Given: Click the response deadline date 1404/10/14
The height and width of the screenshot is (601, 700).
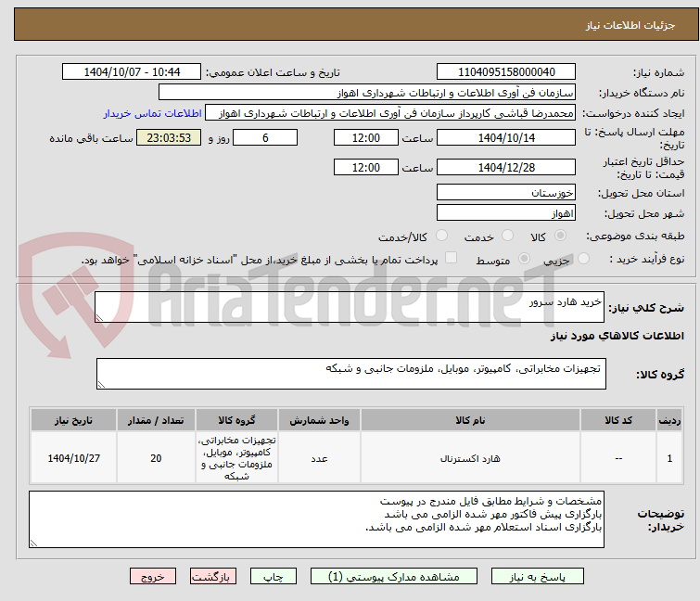Looking at the screenshot, I should (506, 137).
